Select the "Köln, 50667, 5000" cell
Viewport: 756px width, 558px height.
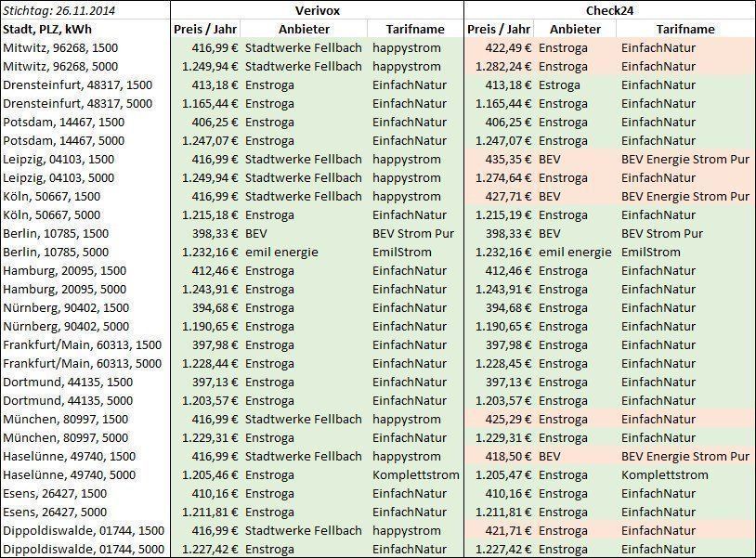coord(52,214)
